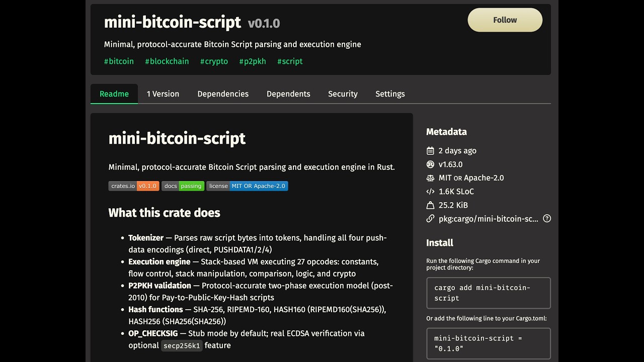
Task: Click the help question mark icon
Action: click(547, 219)
